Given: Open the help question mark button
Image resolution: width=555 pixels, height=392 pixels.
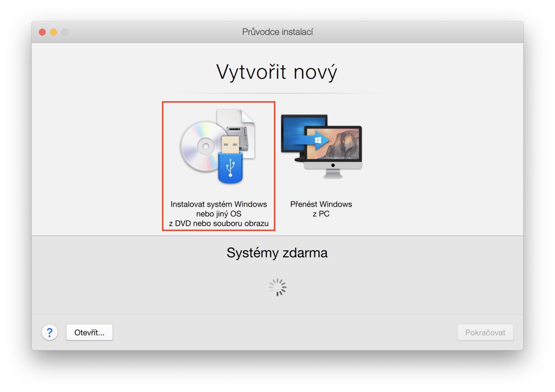Looking at the screenshot, I should pos(50,332).
